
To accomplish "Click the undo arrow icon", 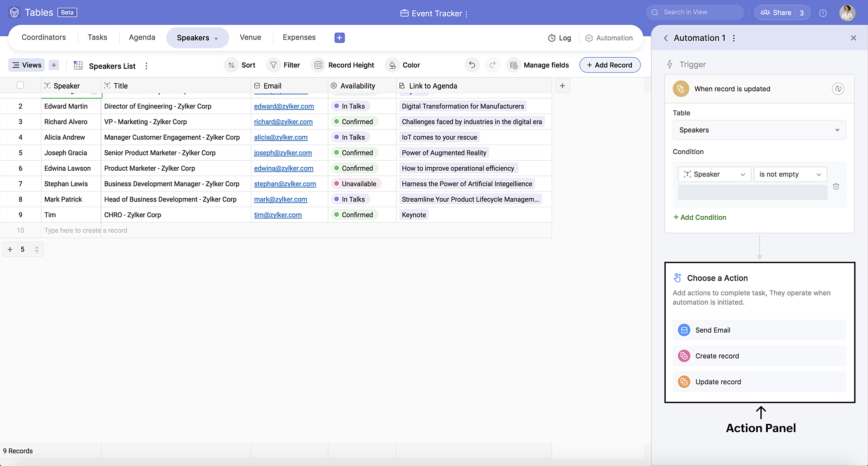I will [472, 65].
